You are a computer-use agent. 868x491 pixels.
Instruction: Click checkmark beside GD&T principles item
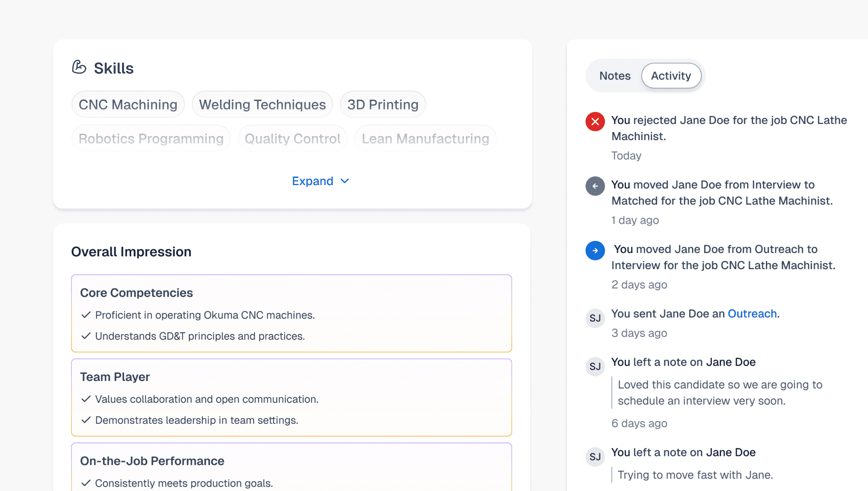[x=86, y=336]
